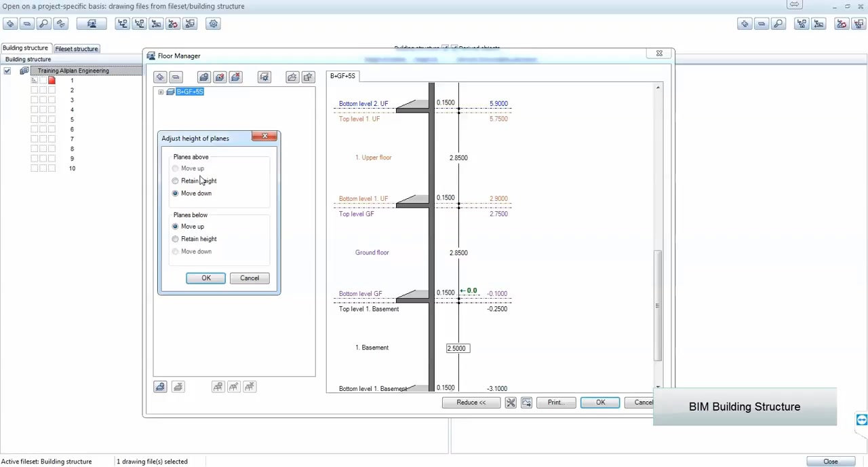868x467 pixels.
Task: Click the create new floor icon with plus
Action: pos(203,77)
